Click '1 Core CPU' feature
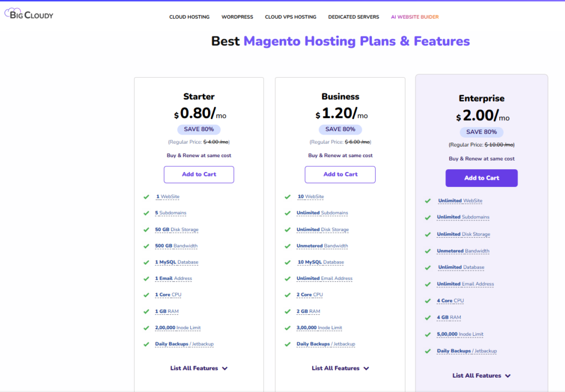The image size is (565, 392). pos(168,294)
